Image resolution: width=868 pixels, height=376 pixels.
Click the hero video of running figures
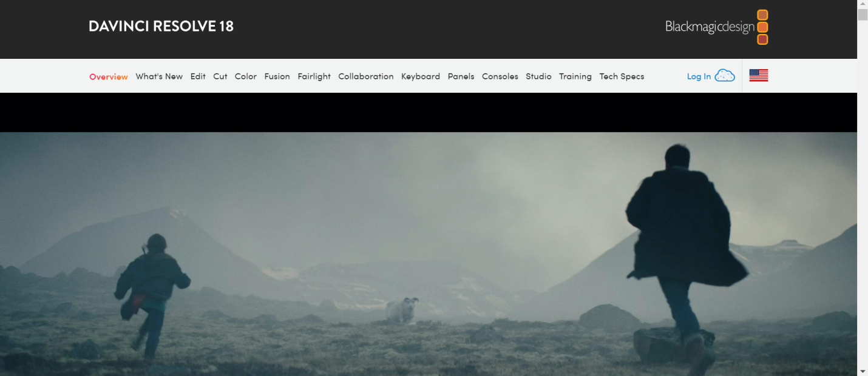[x=429, y=253]
